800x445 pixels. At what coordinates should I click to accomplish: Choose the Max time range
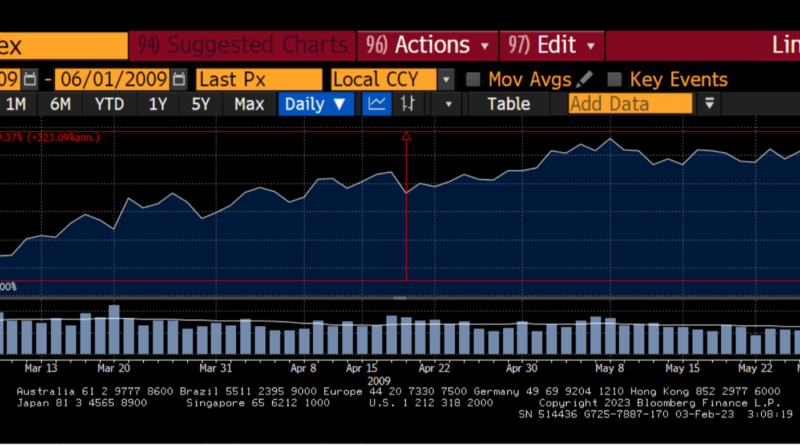click(x=249, y=104)
